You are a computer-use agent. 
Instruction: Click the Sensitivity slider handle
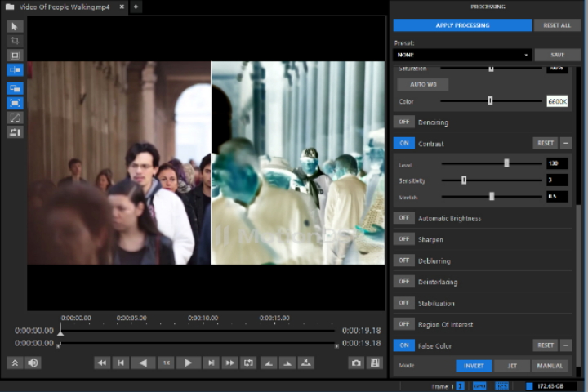pyautogui.click(x=464, y=180)
